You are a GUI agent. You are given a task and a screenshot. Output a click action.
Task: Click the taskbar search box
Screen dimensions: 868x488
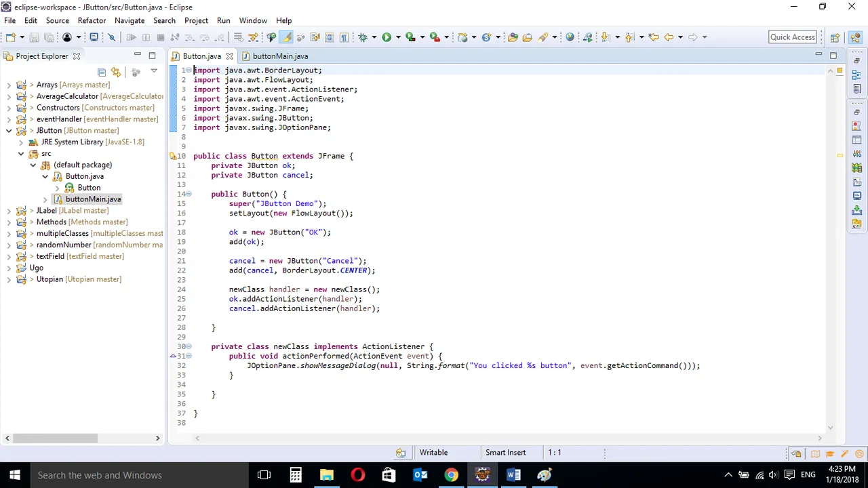[x=139, y=475]
